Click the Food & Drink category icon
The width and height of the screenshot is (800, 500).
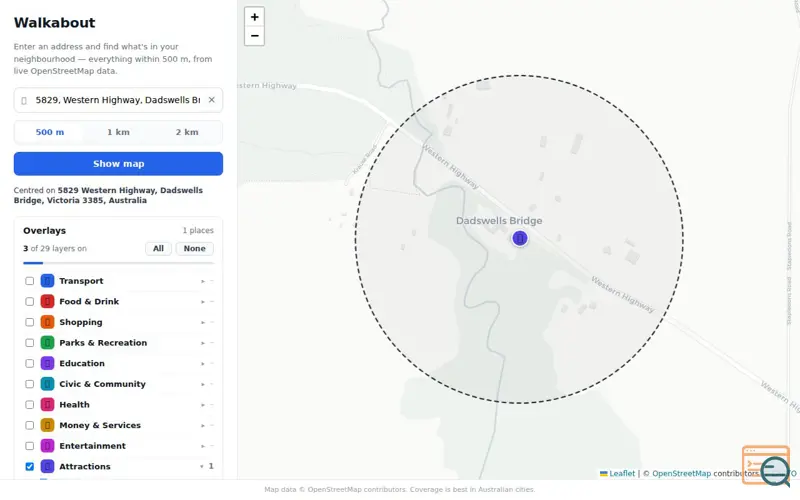pyautogui.click(x=47, y=302)
